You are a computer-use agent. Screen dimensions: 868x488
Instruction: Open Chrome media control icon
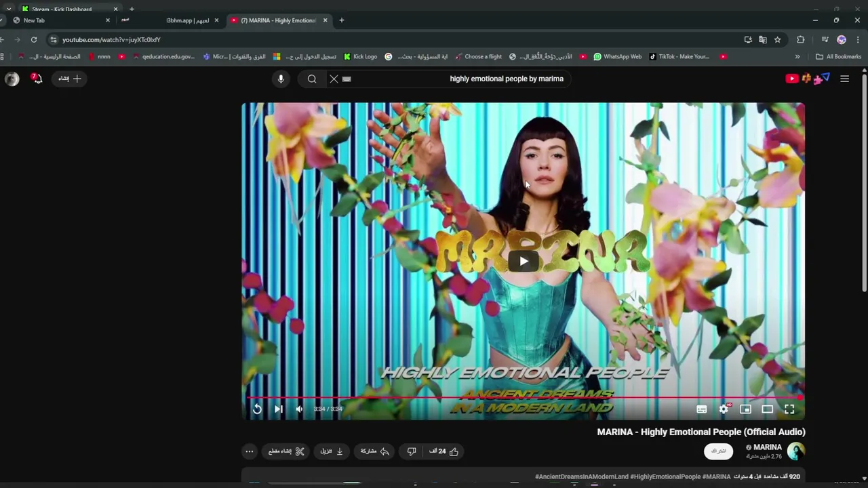click(825, 39)
